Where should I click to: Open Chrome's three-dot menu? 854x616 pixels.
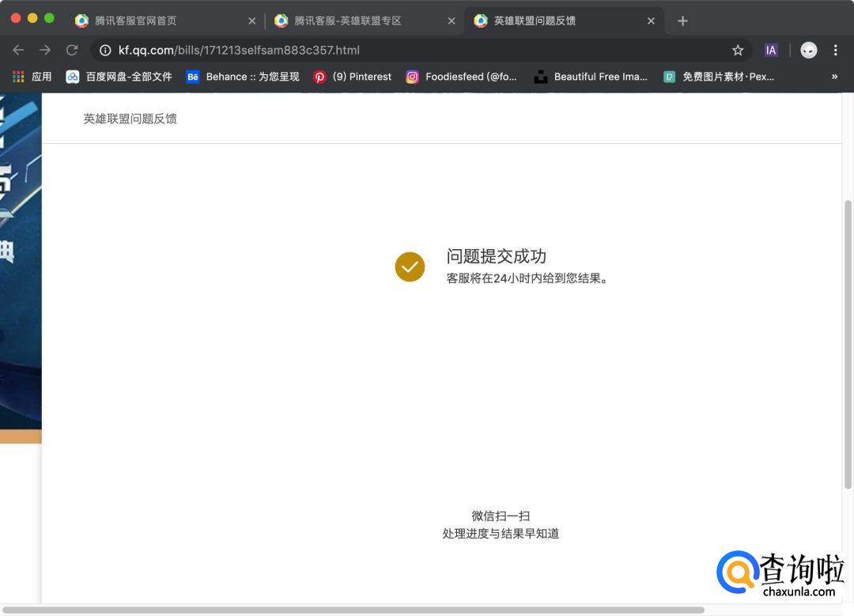click(x=836, y=50)
